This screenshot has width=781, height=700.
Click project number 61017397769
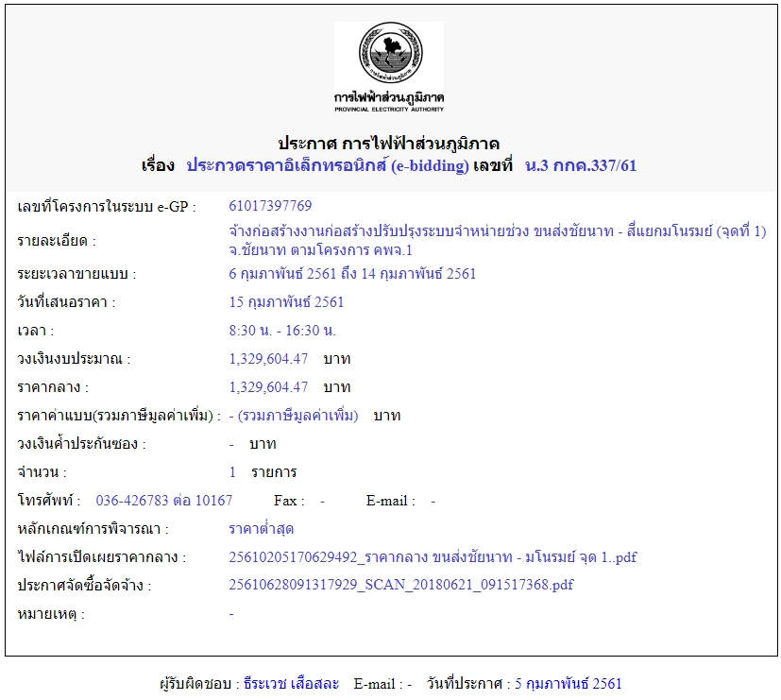270,205
